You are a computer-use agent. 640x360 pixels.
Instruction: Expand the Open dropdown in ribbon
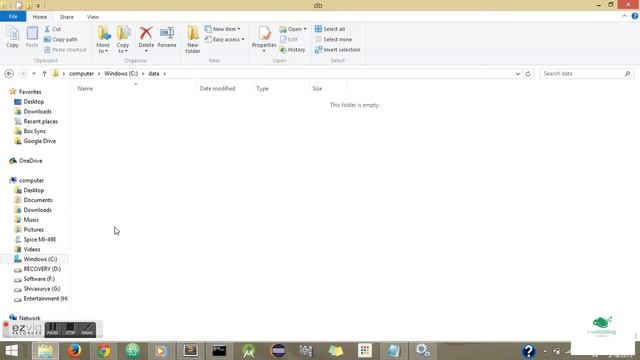[x=293, y=29]
